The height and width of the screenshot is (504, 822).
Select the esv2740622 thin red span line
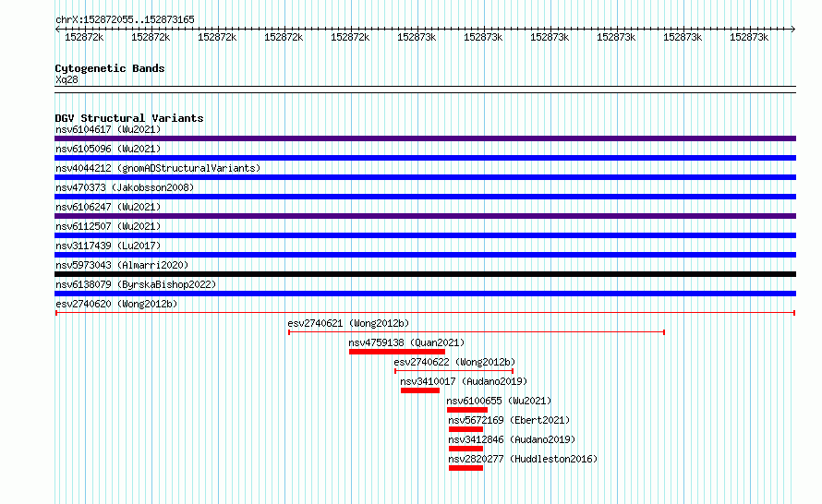pyautogui.click(x=454, y=371)
